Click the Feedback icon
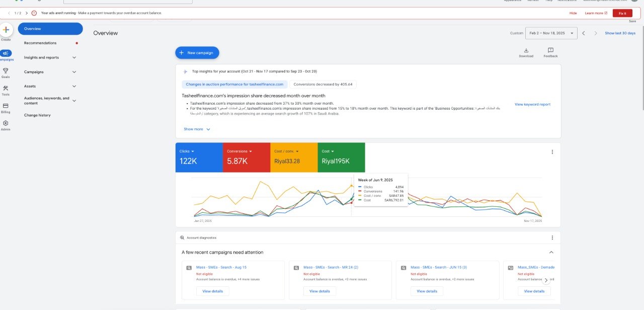644x310 pixels. pos(550,50)
